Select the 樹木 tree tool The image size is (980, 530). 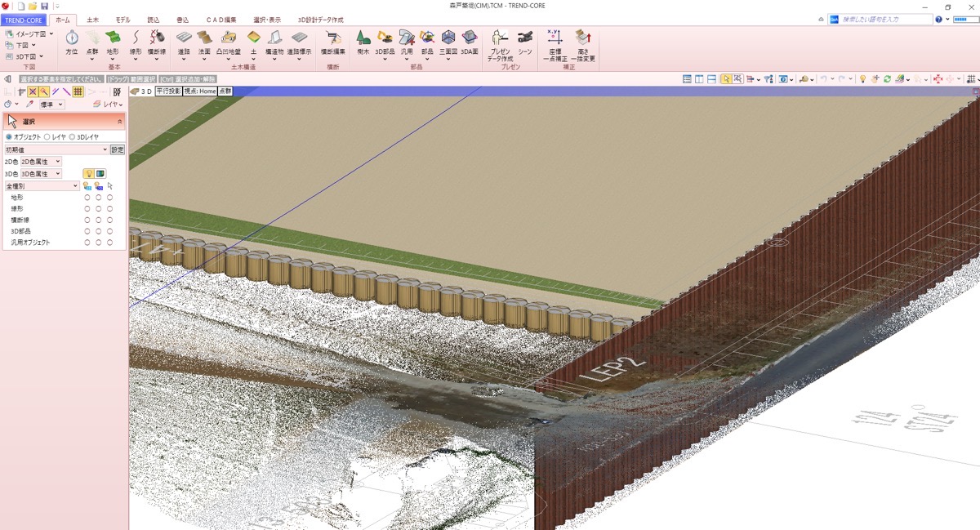(363, 41)
